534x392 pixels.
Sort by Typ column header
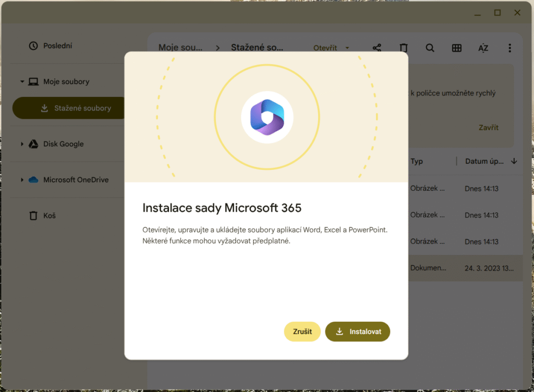pos(417,162)
